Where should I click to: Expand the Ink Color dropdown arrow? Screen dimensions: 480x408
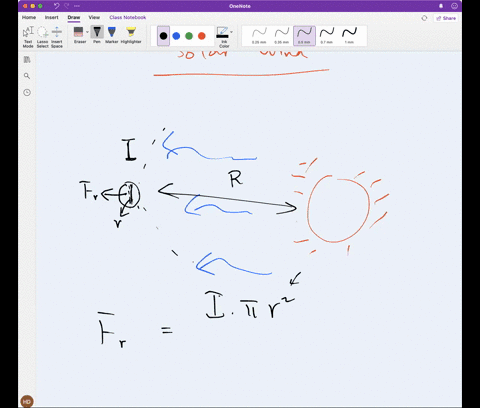point(231,32)
